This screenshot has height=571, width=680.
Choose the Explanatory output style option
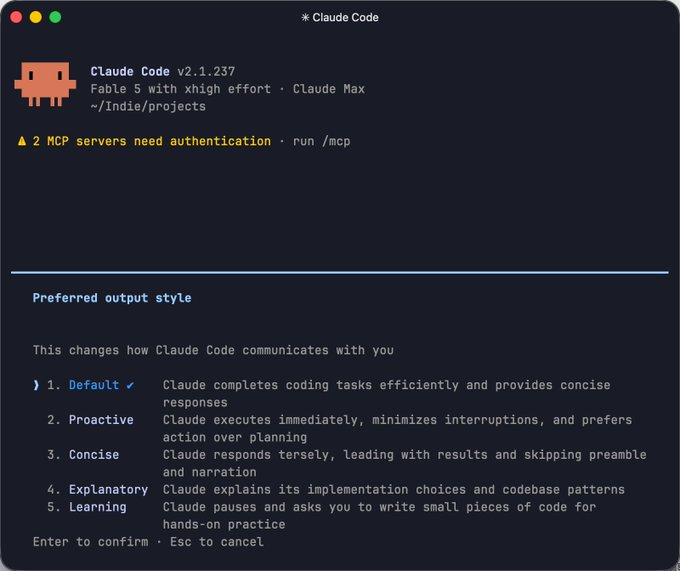pos(108,489)
